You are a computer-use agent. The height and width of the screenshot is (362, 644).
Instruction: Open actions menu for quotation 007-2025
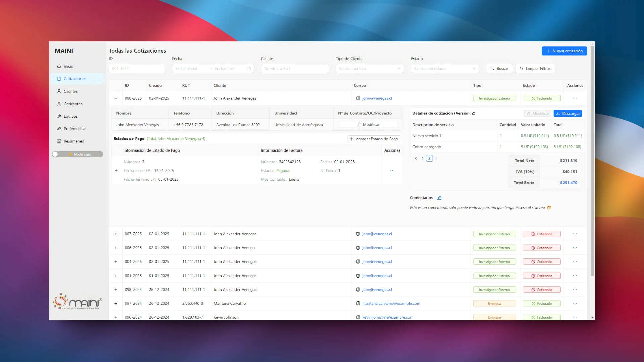[x=575, y=234]
